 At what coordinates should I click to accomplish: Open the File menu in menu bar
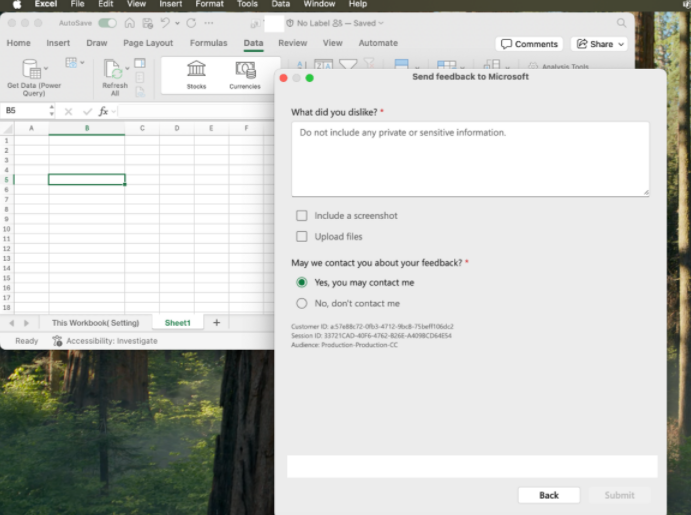pyautogui.click(x=77, y=4)
